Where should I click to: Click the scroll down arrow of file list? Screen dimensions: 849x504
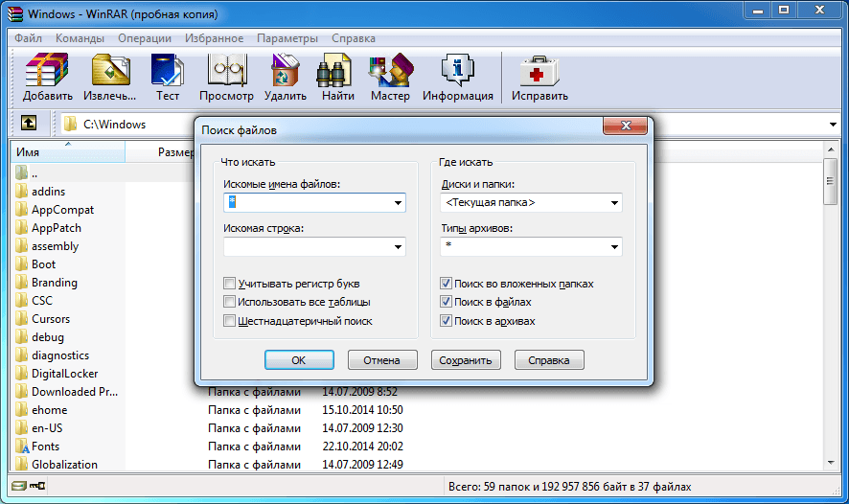pos(831,463)
